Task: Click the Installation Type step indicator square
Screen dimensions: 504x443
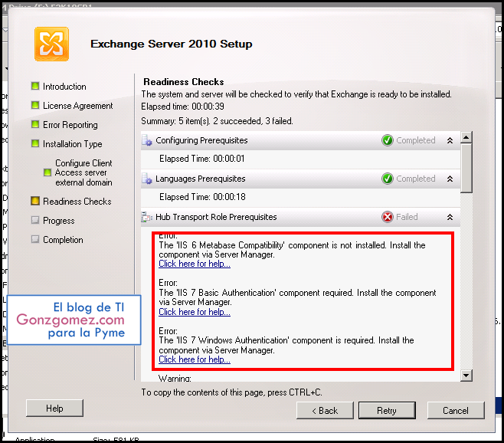Action: [35, 143]
